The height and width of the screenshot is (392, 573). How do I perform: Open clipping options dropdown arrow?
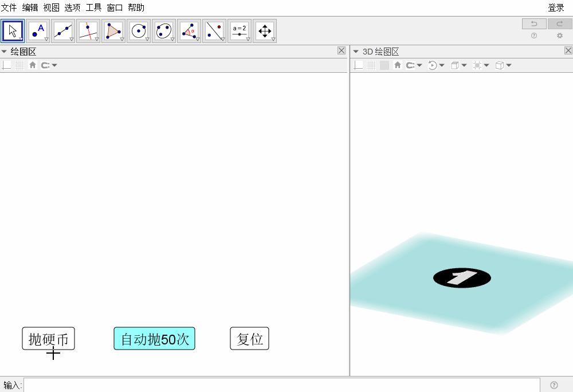486,65
